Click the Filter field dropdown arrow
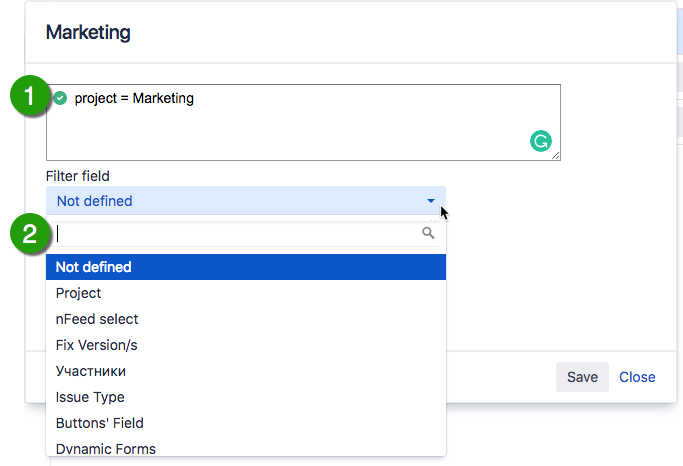 tap(431, 201)
